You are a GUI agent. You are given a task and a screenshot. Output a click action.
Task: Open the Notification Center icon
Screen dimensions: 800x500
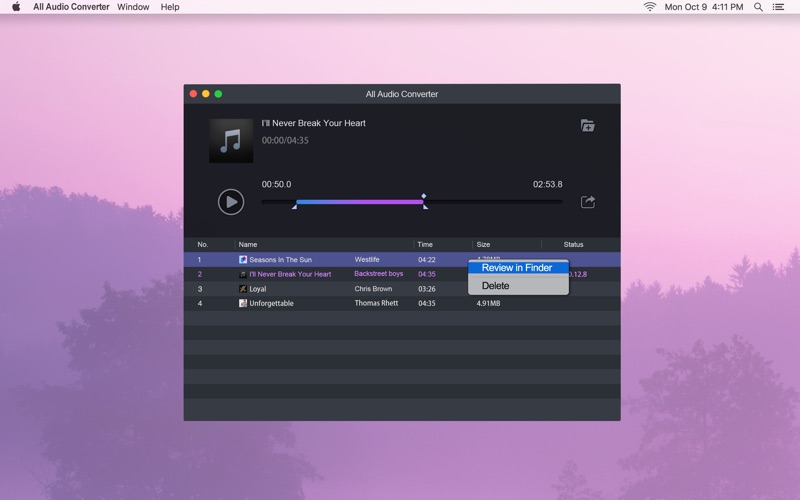(778, 7)
